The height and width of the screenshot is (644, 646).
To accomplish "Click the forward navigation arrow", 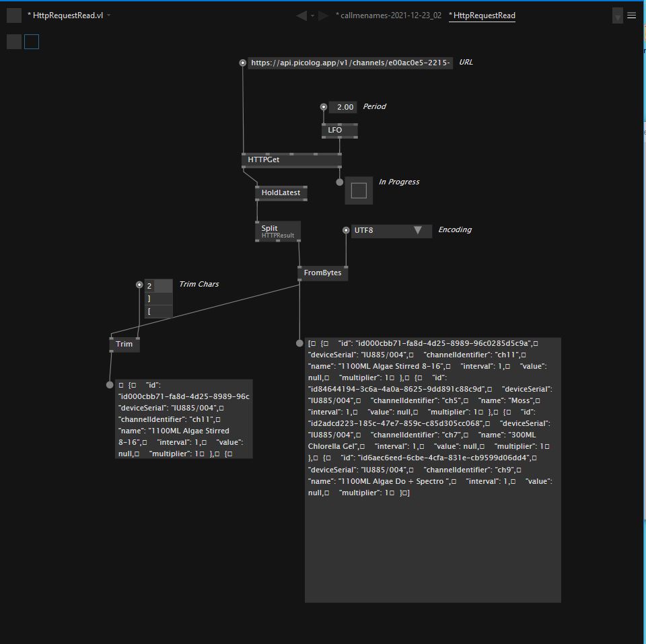I will [x=324, y=15].
